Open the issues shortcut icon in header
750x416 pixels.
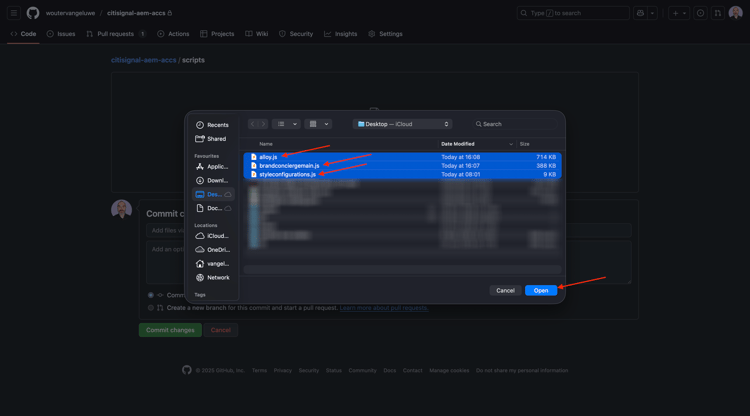(x=700, y=13)
